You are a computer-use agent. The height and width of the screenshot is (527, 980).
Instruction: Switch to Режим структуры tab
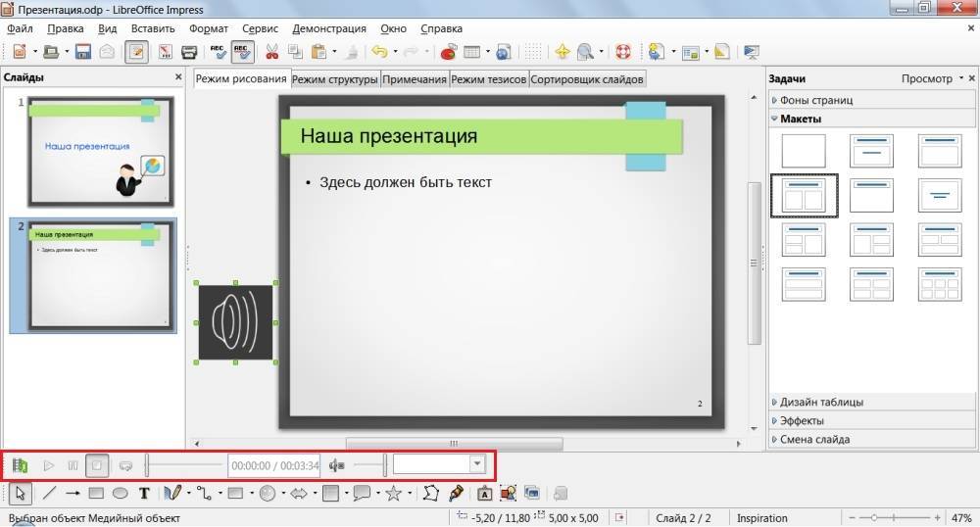[x=335, y=79]
